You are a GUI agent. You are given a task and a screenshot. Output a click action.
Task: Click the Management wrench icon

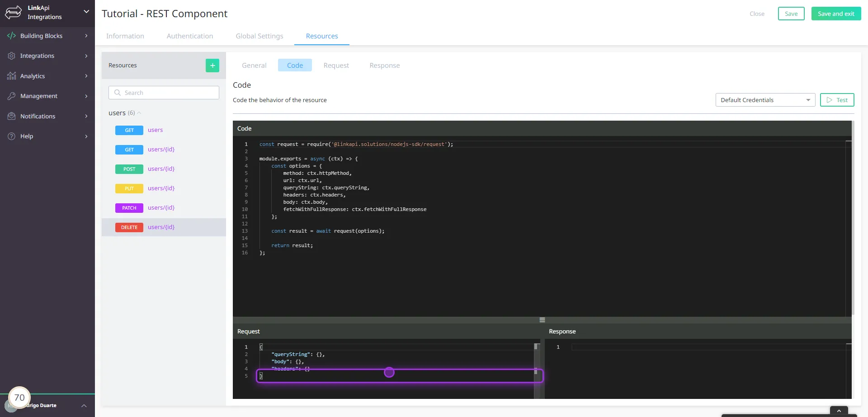tap(11, 96)
